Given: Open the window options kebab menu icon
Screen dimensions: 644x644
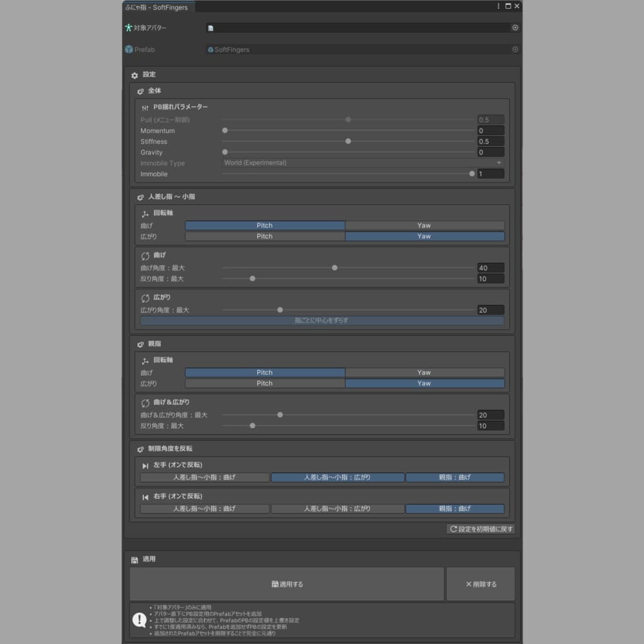Looking at the screenshot, I should click(499, 6).
